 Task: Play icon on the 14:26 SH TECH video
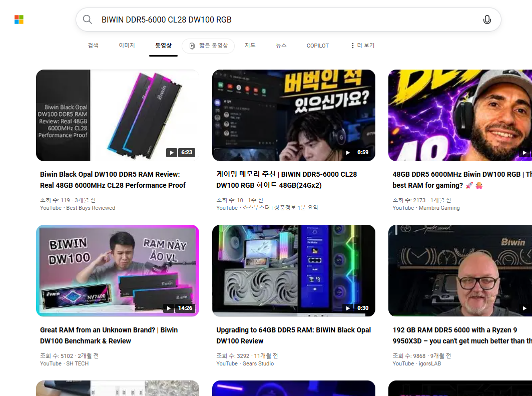(x=169, y=308)
